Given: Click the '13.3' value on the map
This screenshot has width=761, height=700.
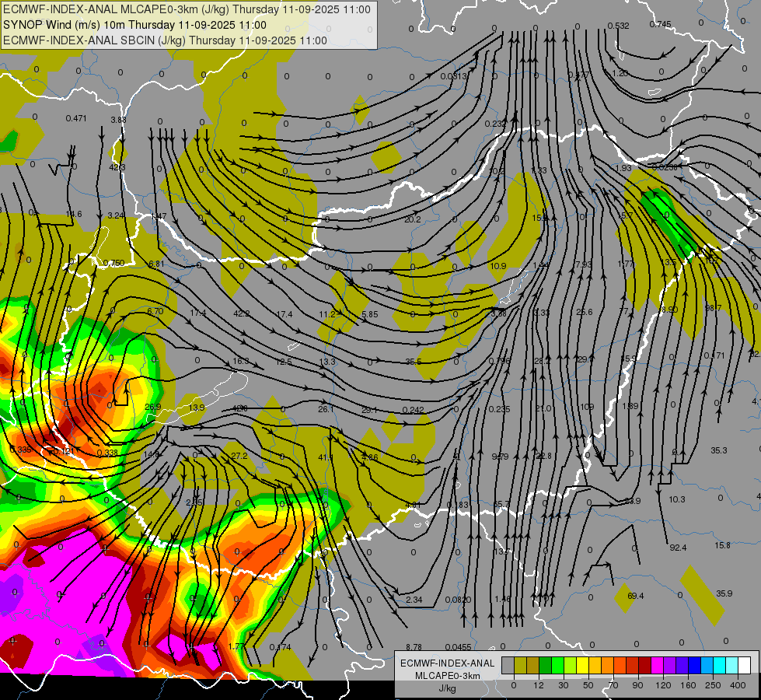Looking at the screenshot, I should [x=327, y=362].
